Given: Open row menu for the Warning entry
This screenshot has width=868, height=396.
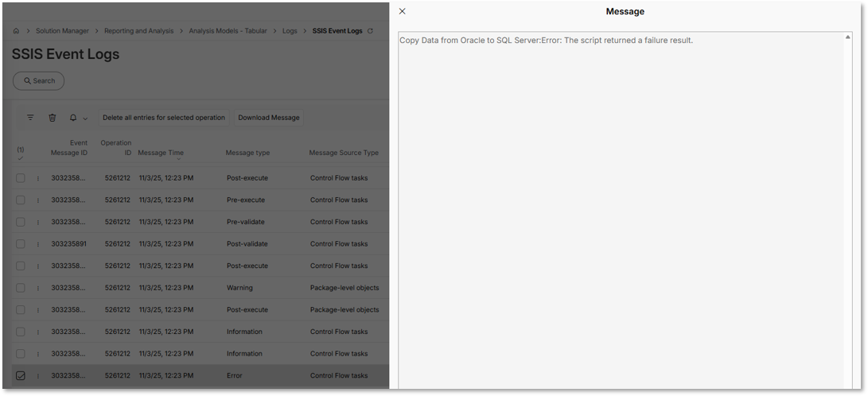Looking at the screenshot, I should (x=38, y=288).
